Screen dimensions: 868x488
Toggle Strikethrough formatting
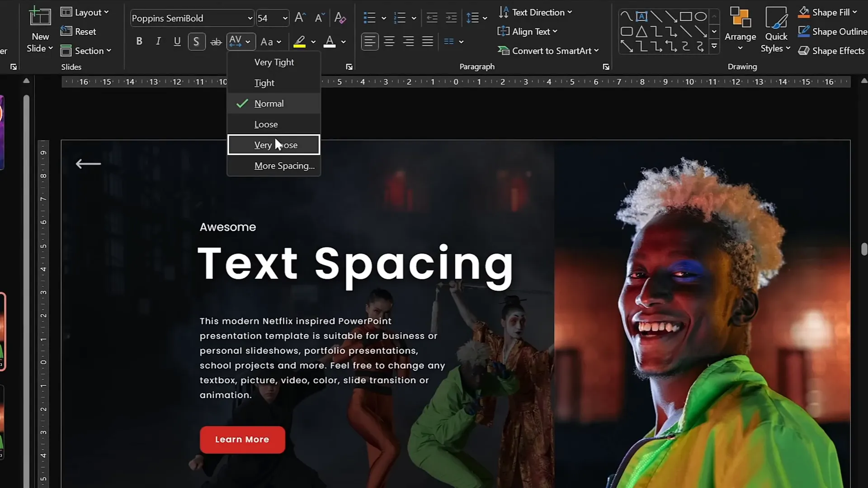point(216,42)
